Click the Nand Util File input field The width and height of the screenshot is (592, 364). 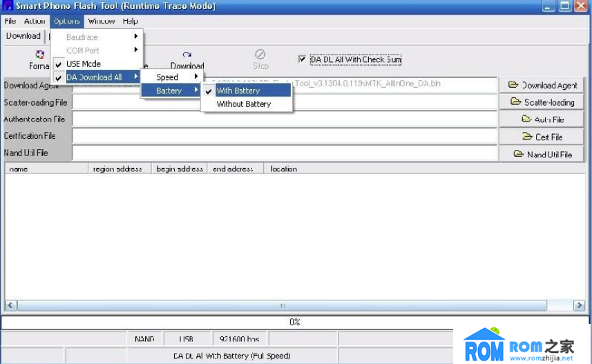285,153
